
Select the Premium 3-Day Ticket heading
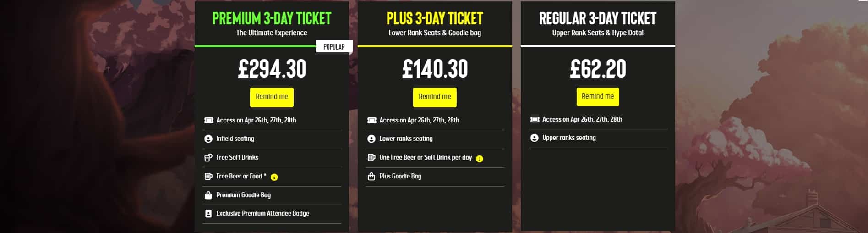[272, 18]
